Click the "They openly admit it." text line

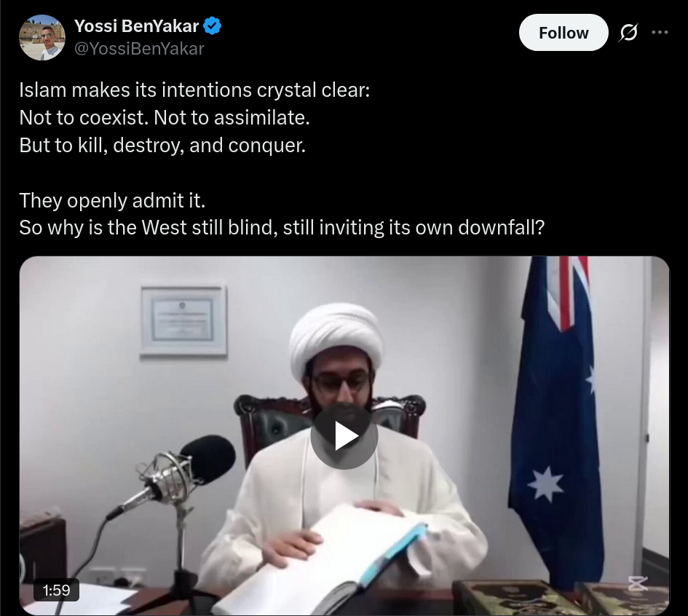(112, 200)
